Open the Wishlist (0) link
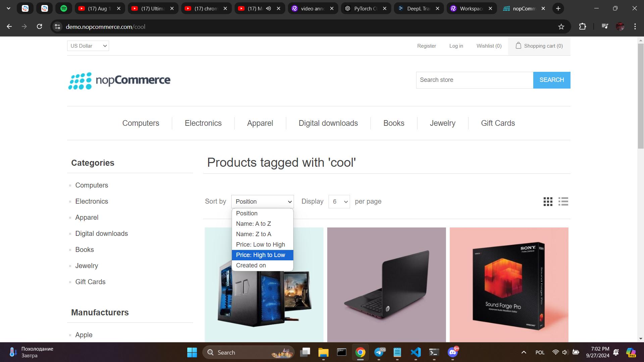The width and height of the screenshot is (644, 362). [489, 46]
